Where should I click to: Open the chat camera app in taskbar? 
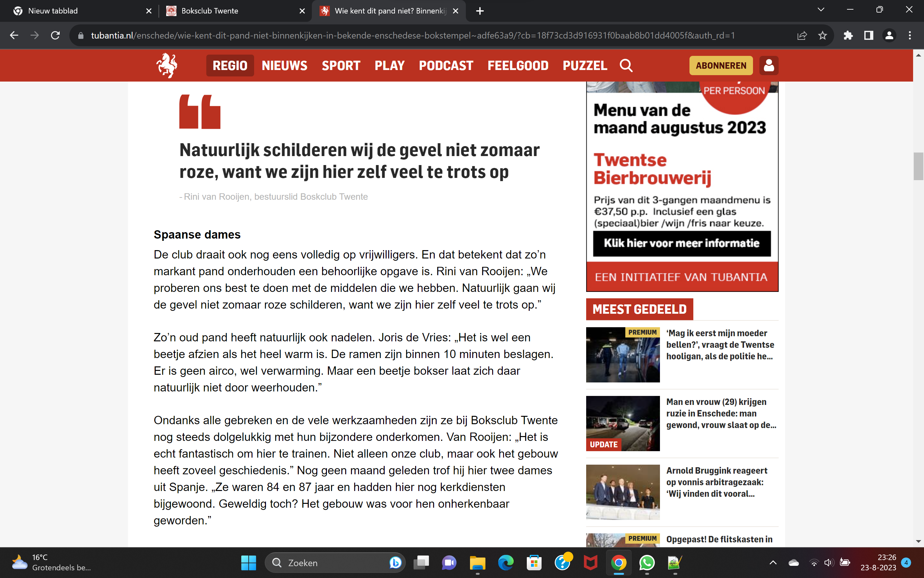[x=449, y=563]
